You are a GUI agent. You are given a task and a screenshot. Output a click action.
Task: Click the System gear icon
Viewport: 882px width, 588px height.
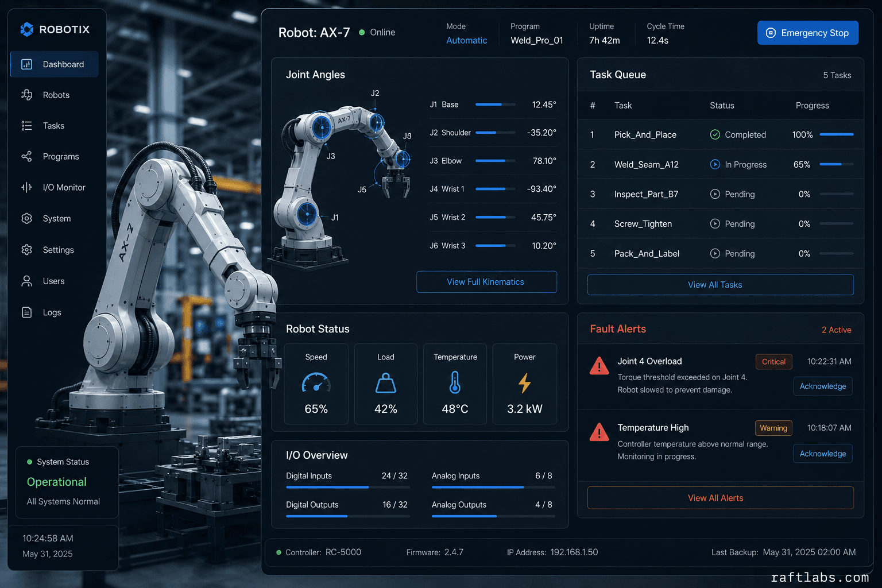click(26, 218)
